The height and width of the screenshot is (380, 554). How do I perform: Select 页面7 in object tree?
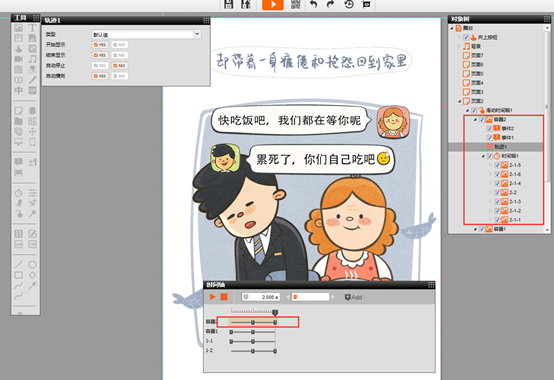[477, 55]
